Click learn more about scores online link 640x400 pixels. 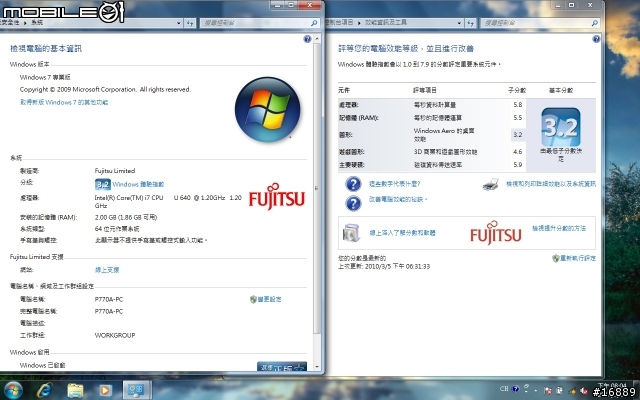402,233
